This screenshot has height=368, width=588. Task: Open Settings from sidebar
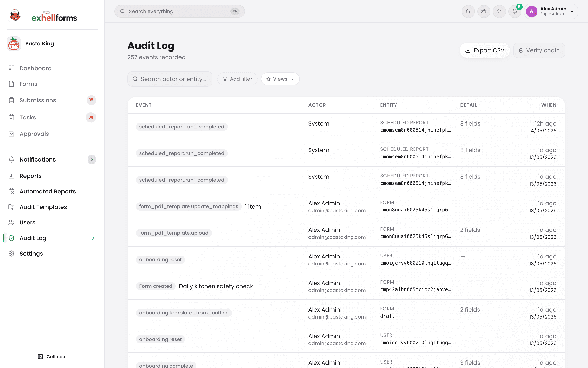point(52,254)
